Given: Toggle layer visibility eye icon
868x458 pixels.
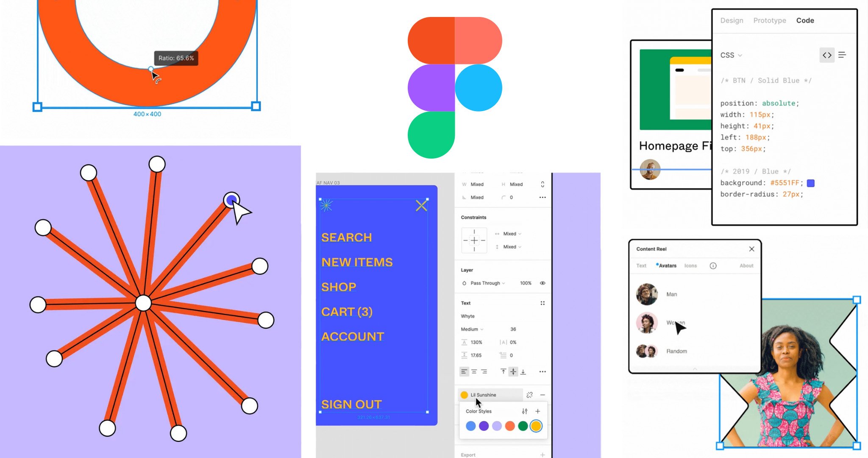Looking at the screenshot, I should click(x=542, y=283).
